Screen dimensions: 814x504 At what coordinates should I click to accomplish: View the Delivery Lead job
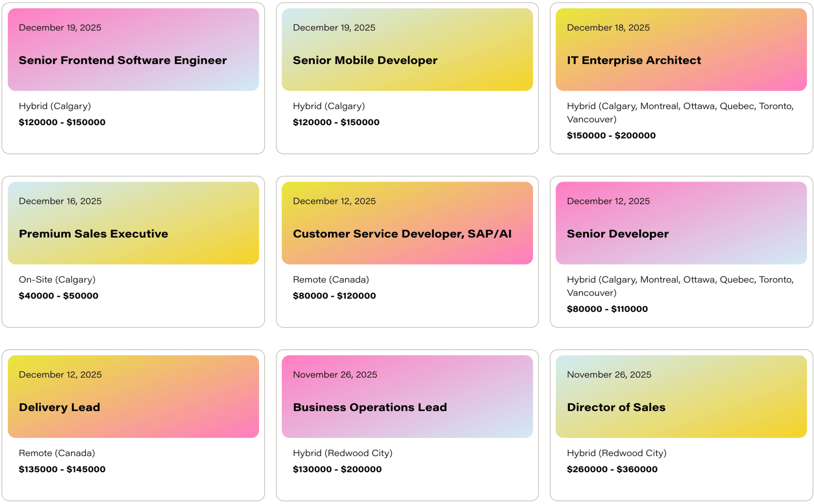click(59, 407)
